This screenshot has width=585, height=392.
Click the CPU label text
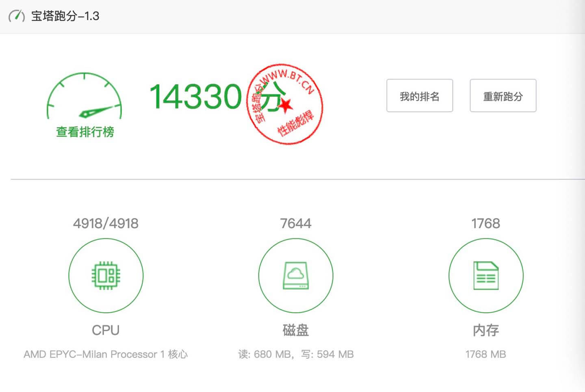point(106,330)
